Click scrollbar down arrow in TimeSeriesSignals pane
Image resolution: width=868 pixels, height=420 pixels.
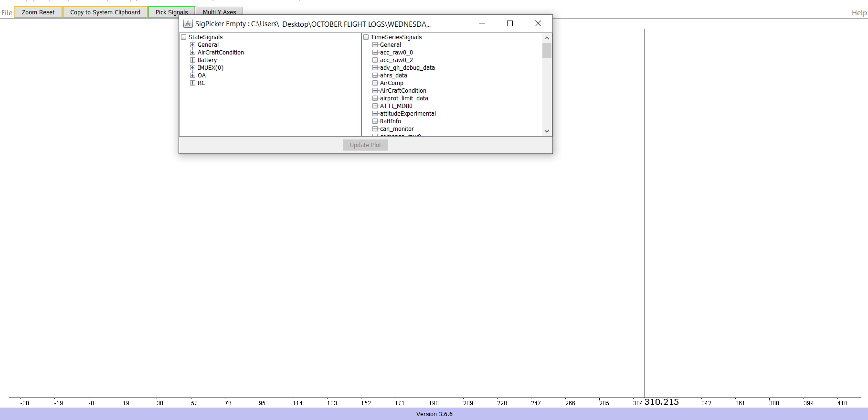(x=547, y=131)
